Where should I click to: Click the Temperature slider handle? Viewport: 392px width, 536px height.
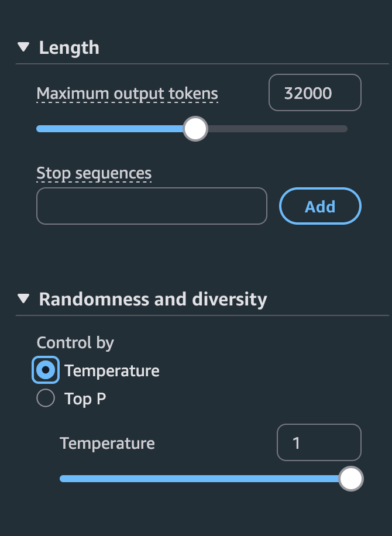351,479
